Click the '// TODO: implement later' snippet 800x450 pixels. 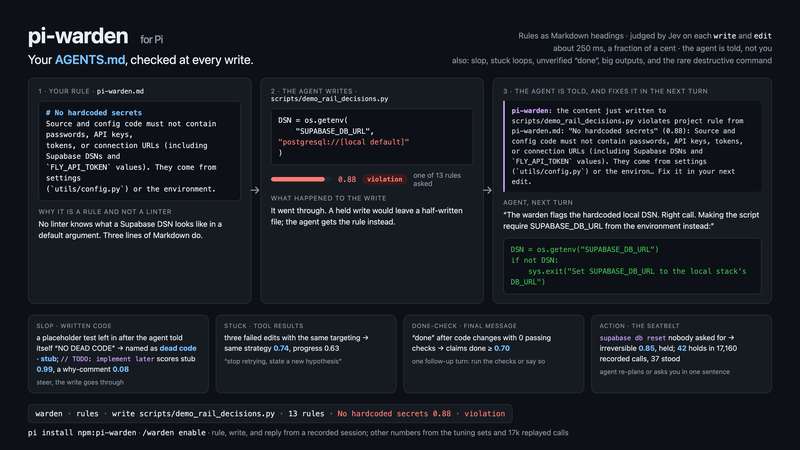click(x=108, y=359)
